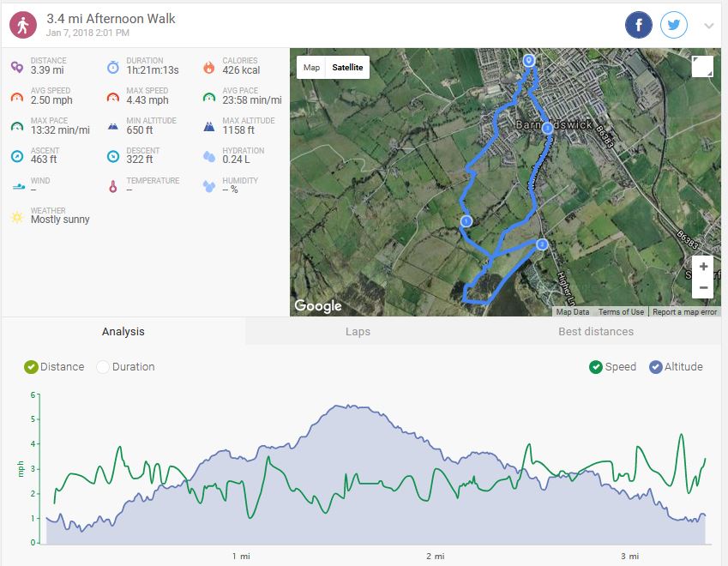The image size is (728, 566).
Task: Switch map to Map view
Action: (311, 68)
